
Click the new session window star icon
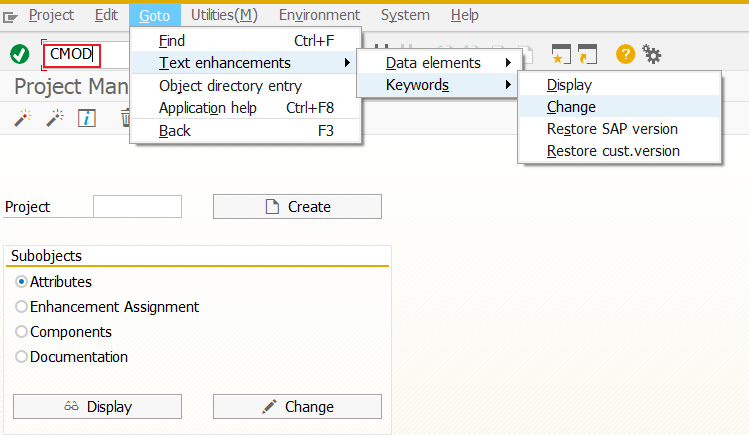pos(561,54)
